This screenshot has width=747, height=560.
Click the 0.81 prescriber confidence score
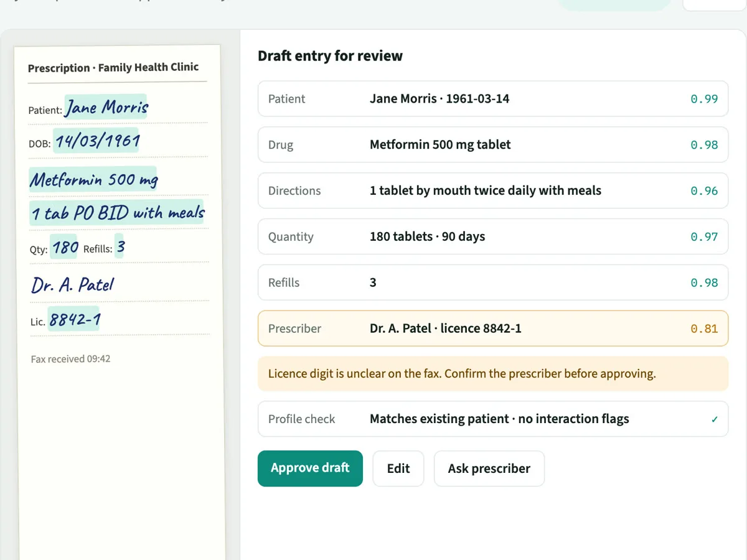tap(704, 329)
